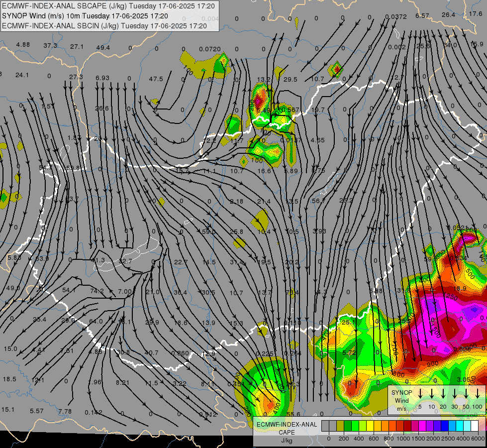
Task: Click the '6.57' value on the map
Action: pos(422,15)
